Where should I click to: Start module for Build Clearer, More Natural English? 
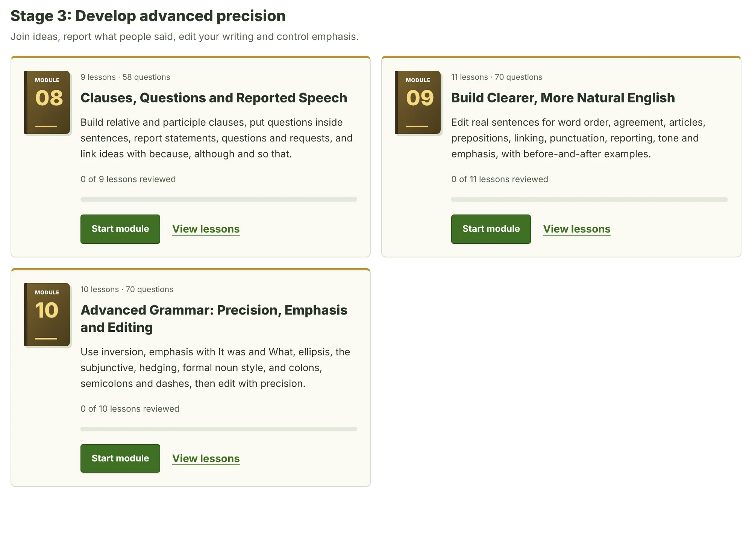click(x=491, y=229)
